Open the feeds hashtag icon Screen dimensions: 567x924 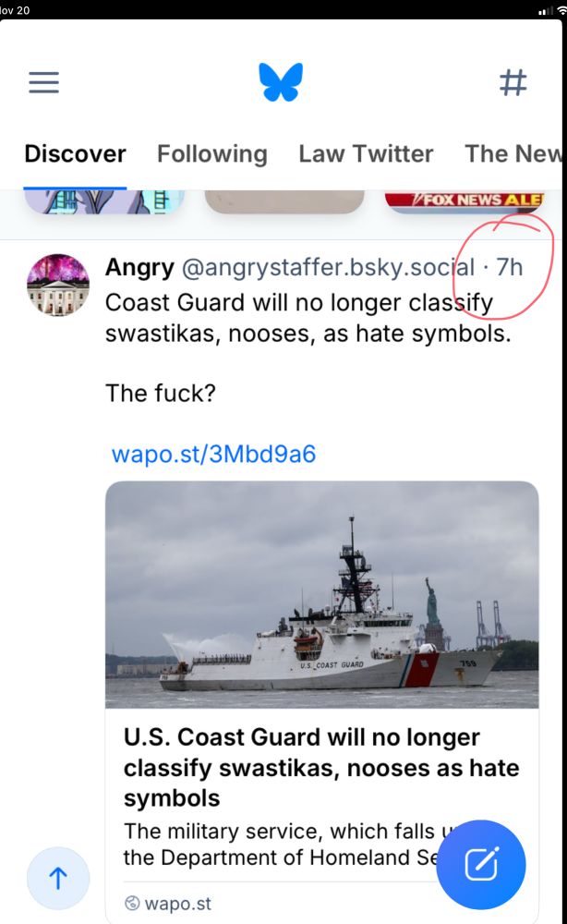pyautogui.click(x=513, y=82)
